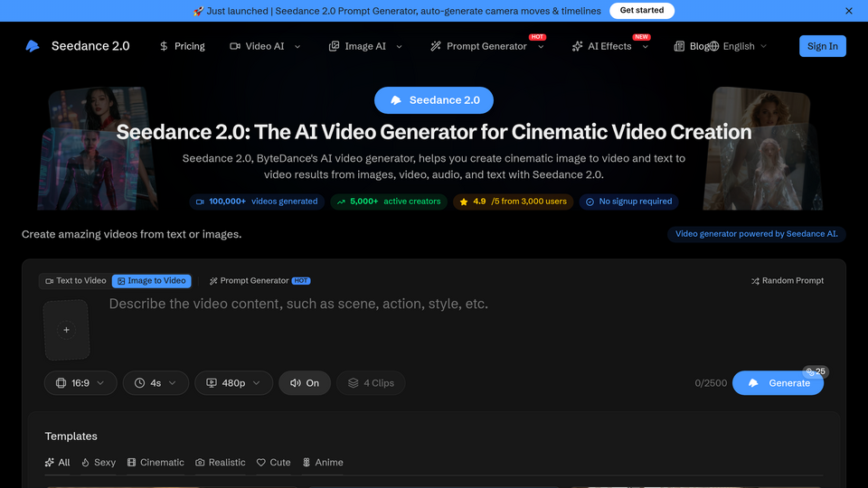Click Random Prompt shuffle button
Image resolution: width=868 pixels, height=488 pixels.
[788, 281]
